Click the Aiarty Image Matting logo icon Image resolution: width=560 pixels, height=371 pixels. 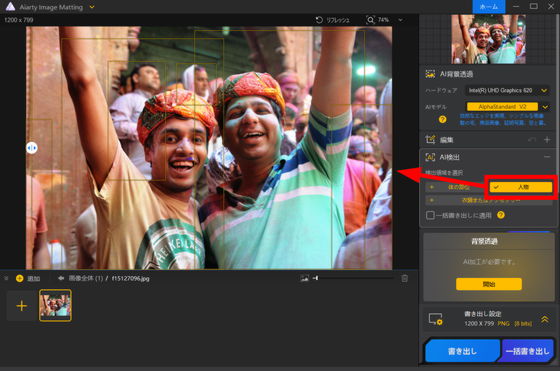pyautogui.click(x=10, y=6)
